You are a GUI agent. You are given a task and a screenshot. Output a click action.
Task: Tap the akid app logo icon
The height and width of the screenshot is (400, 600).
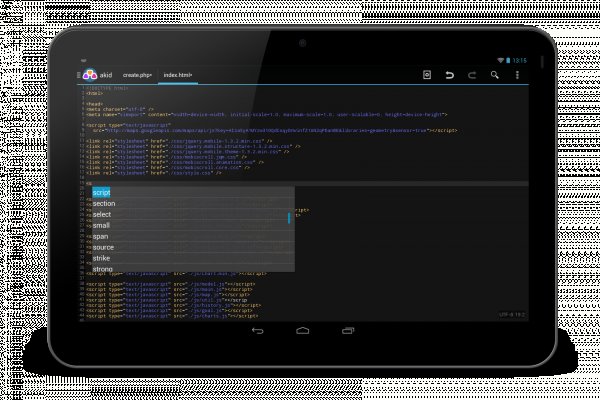[90, 75]
